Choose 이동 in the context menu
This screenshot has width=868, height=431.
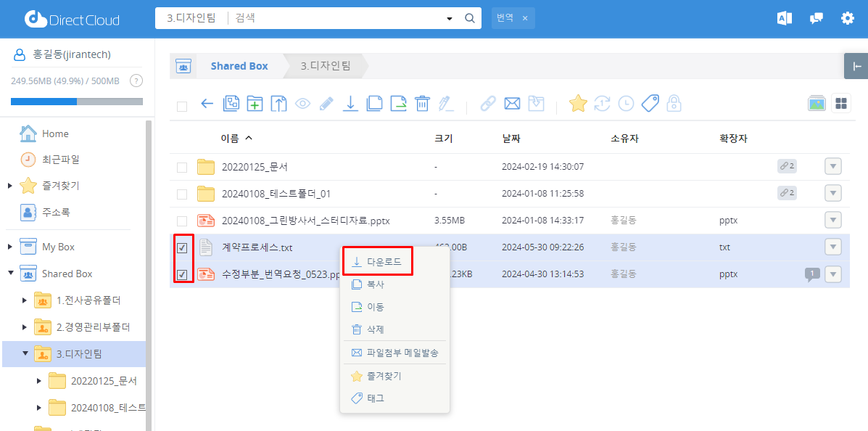point(394,307)
